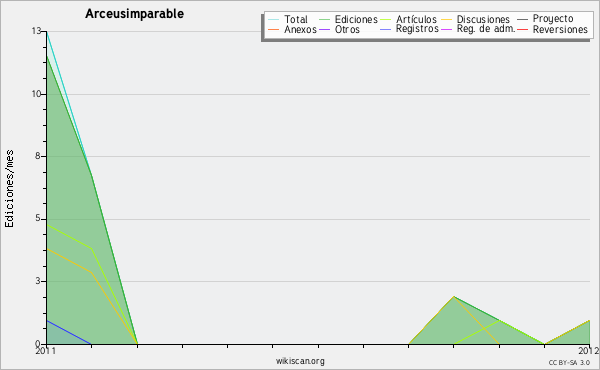
Task: Click the y-axis value 3
Action: pos(38,281)
